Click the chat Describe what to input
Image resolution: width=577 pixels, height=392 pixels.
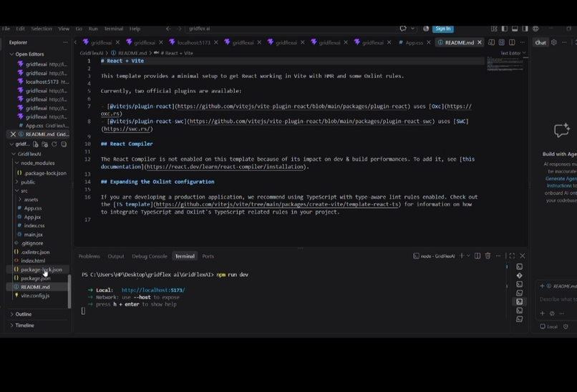(558, 299)
